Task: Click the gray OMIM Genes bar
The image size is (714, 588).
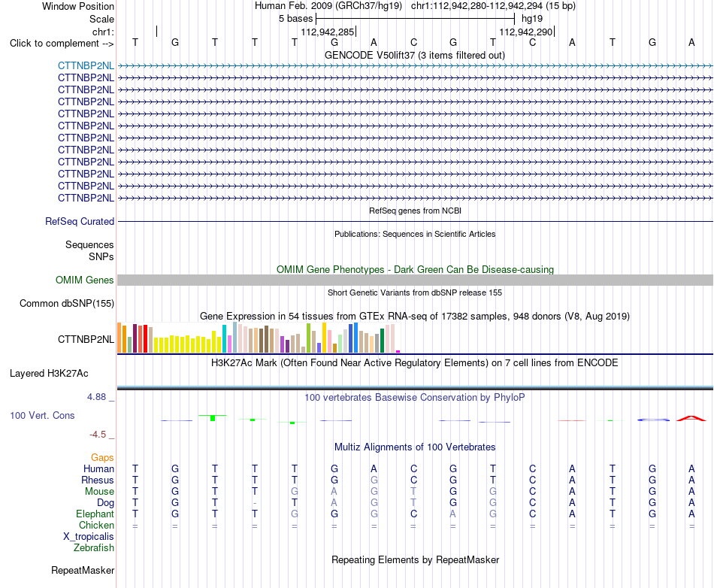Action: pyautogui.click(x=415, y=280)
